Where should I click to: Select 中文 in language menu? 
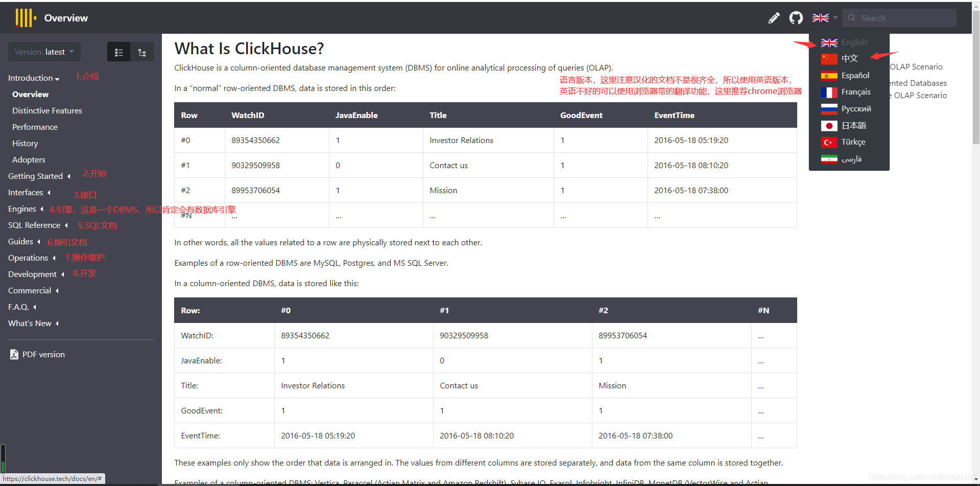[x=849, y=59]
